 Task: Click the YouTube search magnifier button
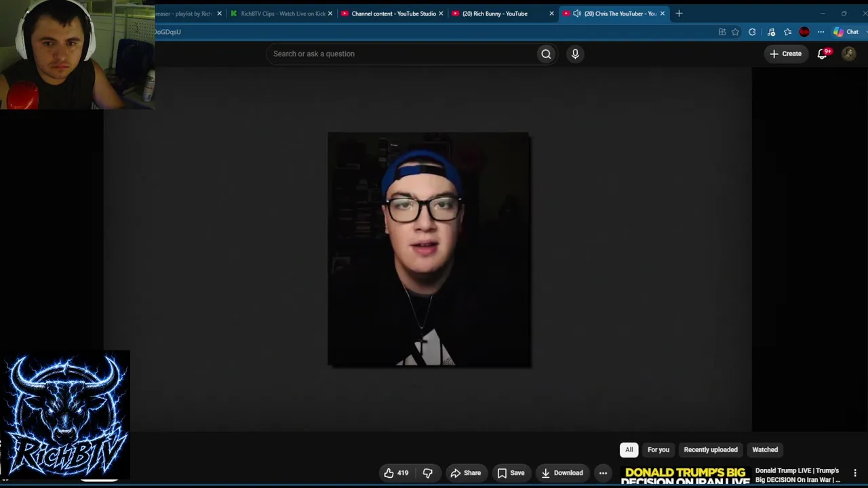click(x=546, y=54)
